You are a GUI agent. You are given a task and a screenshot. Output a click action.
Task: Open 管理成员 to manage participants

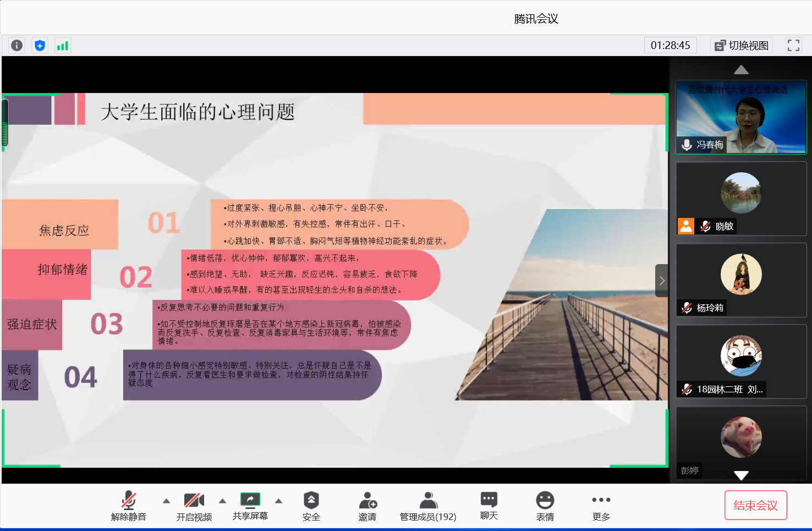coord(428,505)
